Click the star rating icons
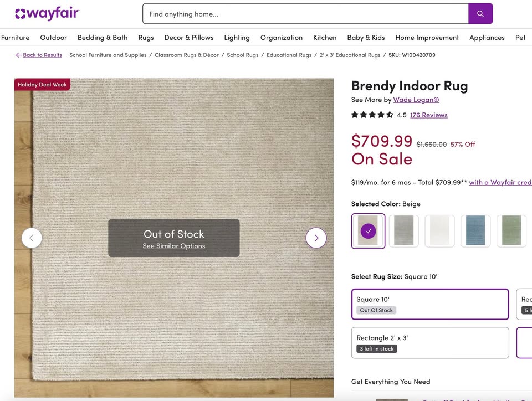This screenshot has height=401, width=532. point(372,115)
